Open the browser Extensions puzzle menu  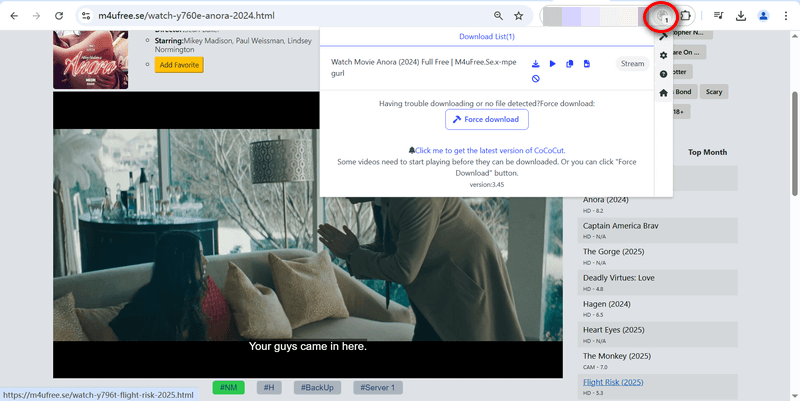[x=686, y=16]
